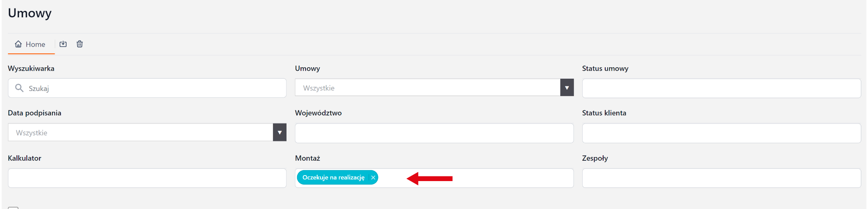The width and height of the screenshot is (868, 209).
Task: Click the arrow button of Data podpisania
Action: tap(279, 132)
